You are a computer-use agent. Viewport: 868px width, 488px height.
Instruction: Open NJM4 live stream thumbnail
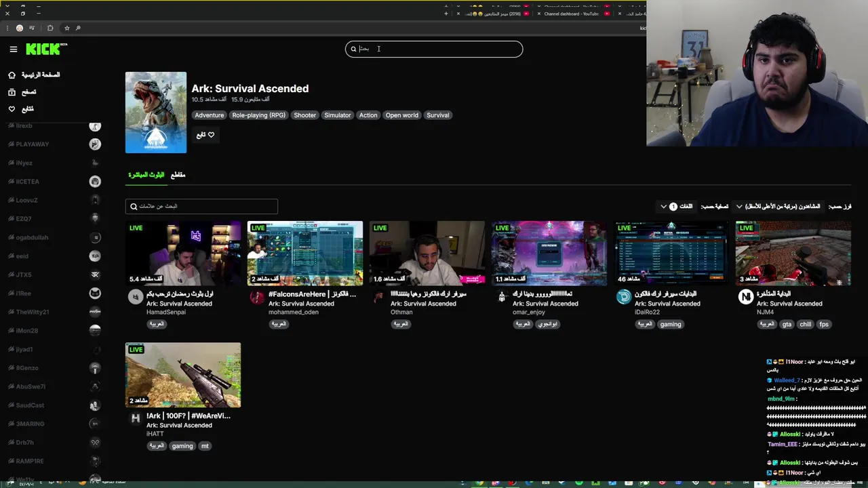[793, 253]
